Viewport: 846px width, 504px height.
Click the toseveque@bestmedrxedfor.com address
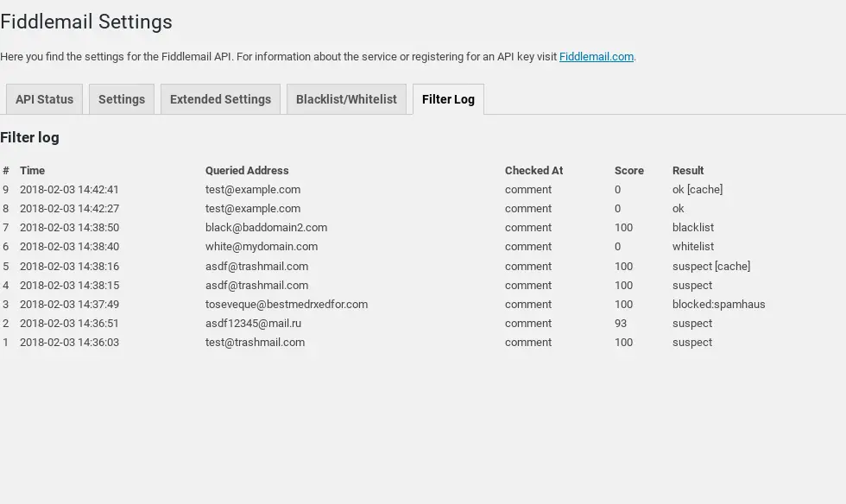tap(287, 305)
